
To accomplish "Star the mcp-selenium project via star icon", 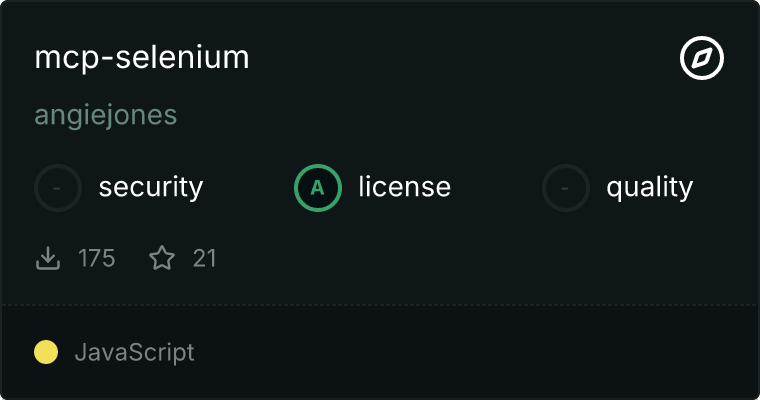I will [162, 259].
